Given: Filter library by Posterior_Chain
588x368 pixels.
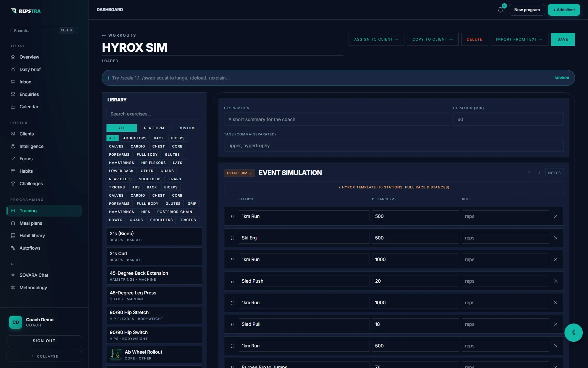Looking at the screenshot, I should point(175,212).
